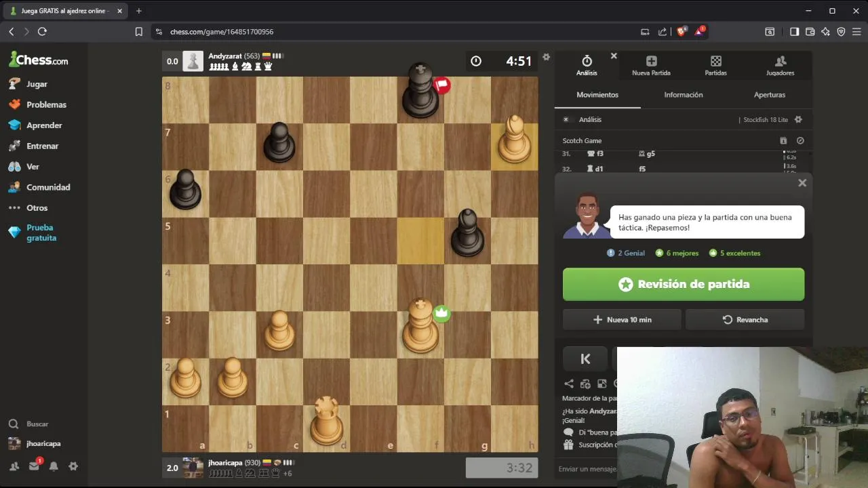This screenshot has height=488, width=868.
Task: Click the Análisis stopwatch tab
Action: (x=587, y=65)
